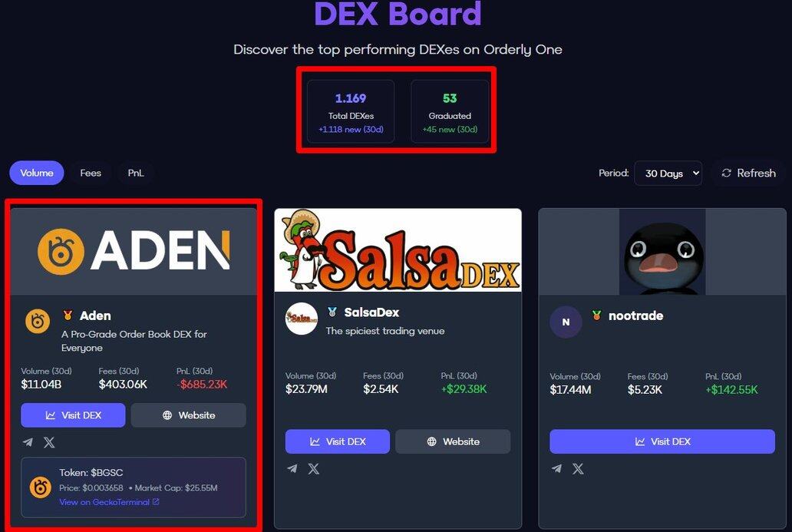
Task: Open SalsaDex's Telegram icon
Action: click(x=292, y=469)
